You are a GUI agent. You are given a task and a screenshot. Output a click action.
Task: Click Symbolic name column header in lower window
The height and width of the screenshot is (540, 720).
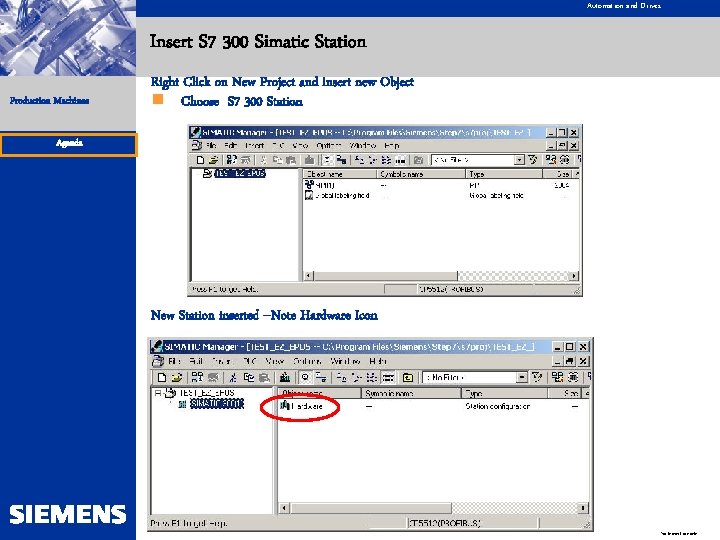[411, 394]
